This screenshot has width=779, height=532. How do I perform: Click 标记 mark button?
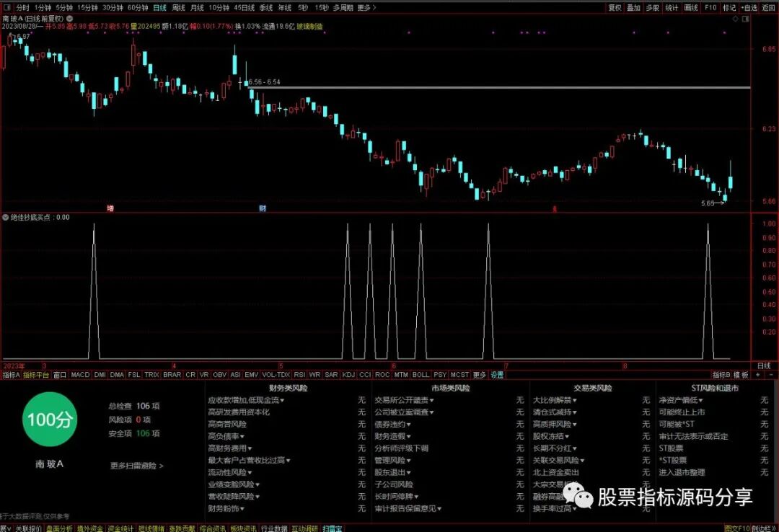pyautogui.click(x=729, y=8)
